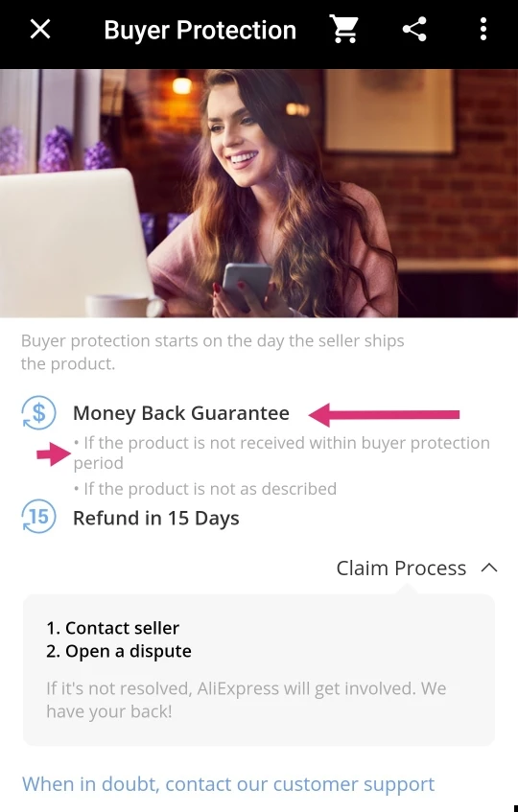Viewport: 518px width, 812px height.
Task: Click the Claim Process chevron arrow
Action: [489, 568]
